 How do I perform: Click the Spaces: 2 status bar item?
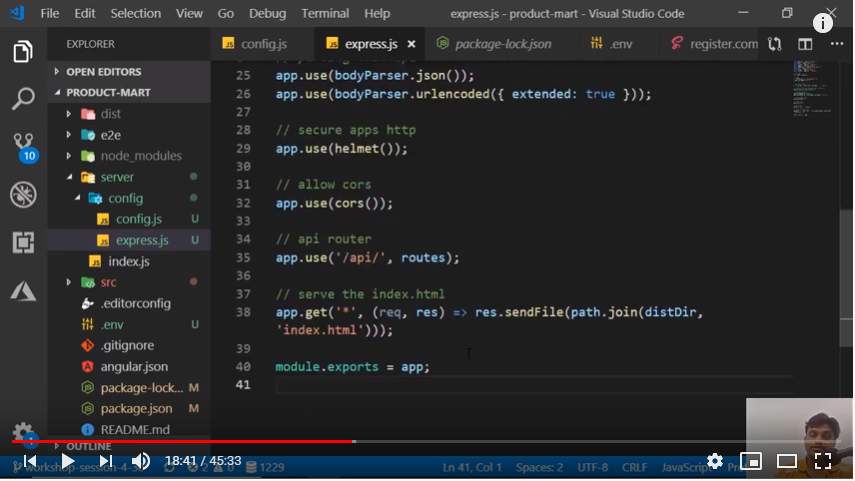(539, 467)
